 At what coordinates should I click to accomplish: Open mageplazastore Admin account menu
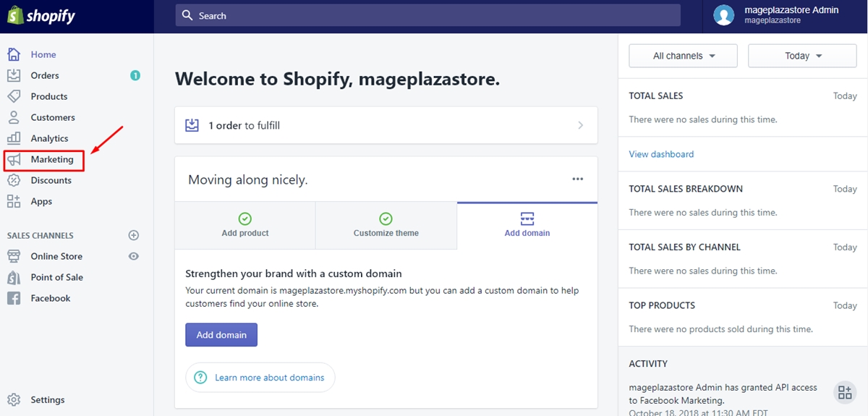click(x=786, y=15)
